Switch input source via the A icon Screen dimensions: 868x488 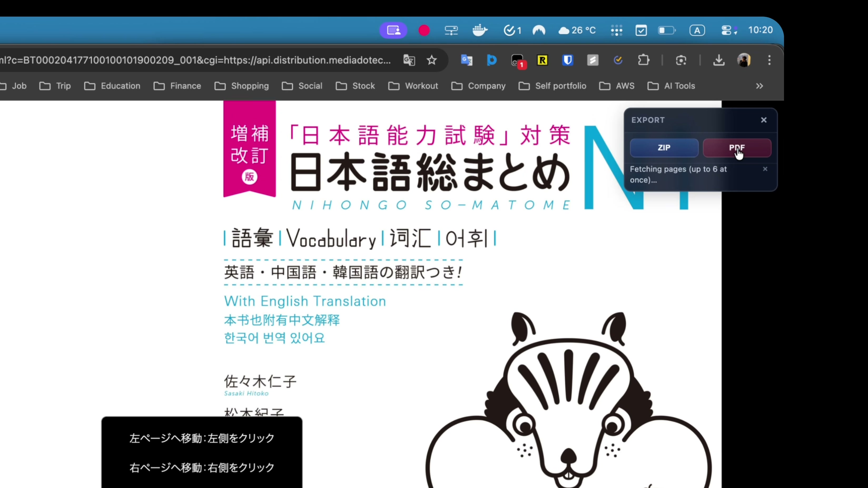[x=697, y=30]
